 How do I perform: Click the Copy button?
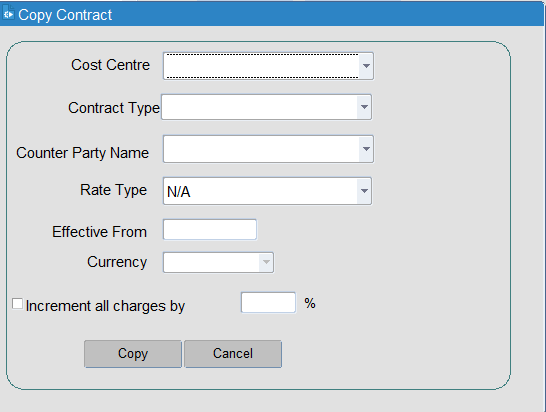tap(133, 353)
